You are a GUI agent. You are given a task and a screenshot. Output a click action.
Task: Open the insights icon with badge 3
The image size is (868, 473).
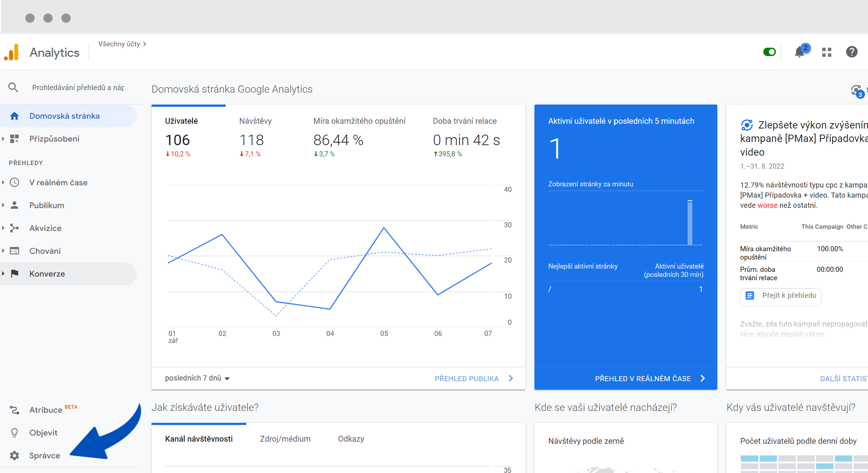(856, 90)
